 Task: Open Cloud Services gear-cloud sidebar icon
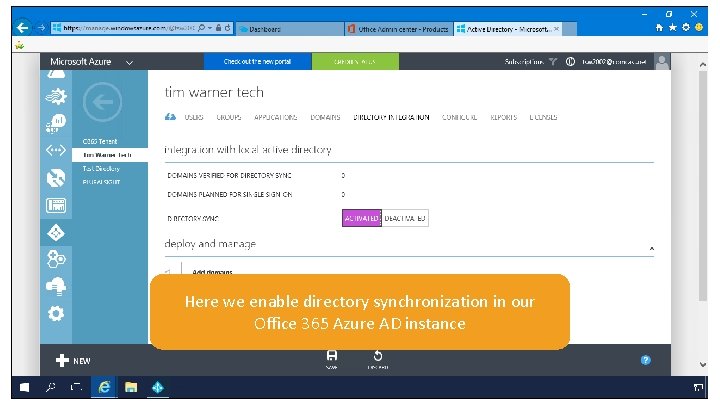[56, 96]
